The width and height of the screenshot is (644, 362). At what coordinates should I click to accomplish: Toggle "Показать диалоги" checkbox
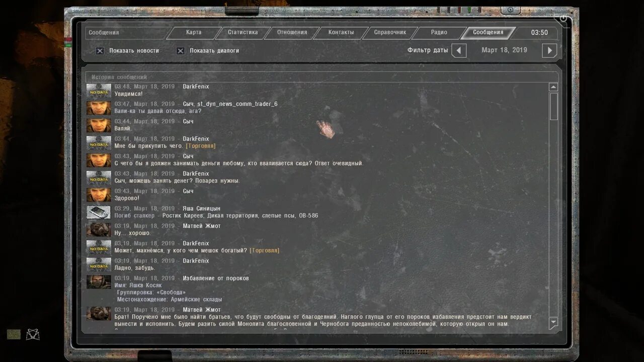(x=181, y=51)
